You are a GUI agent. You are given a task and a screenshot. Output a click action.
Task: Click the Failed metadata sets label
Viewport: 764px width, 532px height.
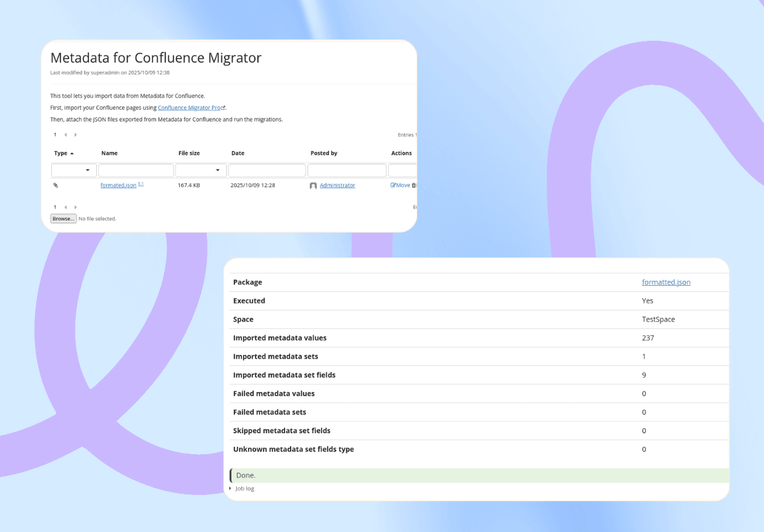(x=270, y=412)
